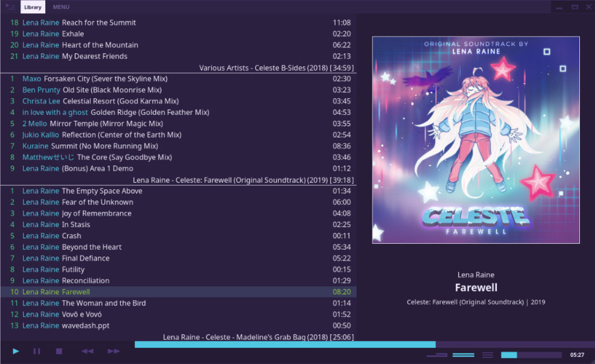The image size is (595, 364).
Task: Select Forsaken City (Sever the Skyline Mix)
Action: (x=178, y=79)
